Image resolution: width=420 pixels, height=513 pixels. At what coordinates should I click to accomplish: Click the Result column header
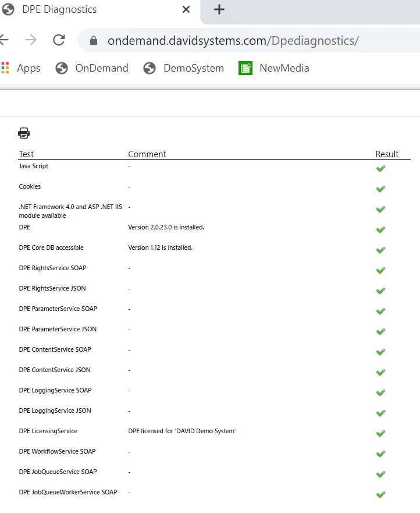pyautogui.click(x=387, y=154)
